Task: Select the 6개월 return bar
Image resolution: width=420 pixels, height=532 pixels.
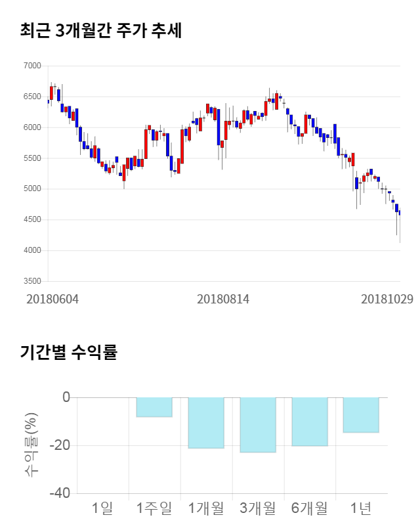Action: pyautogui.click(x=310, y=422)
